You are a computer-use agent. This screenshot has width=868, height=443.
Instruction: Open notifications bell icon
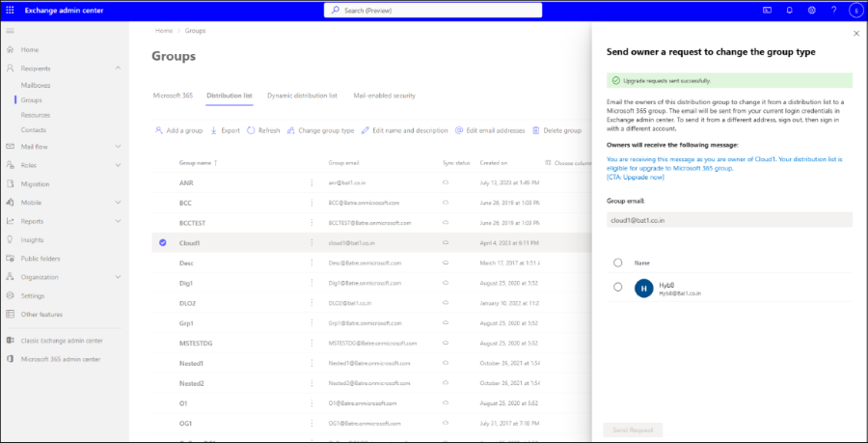[789, 10]
